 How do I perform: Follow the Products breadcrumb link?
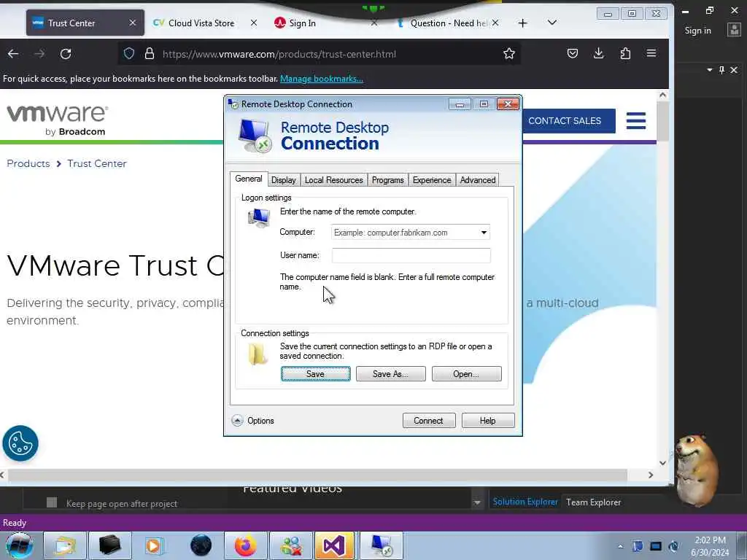tap(28, 163)
